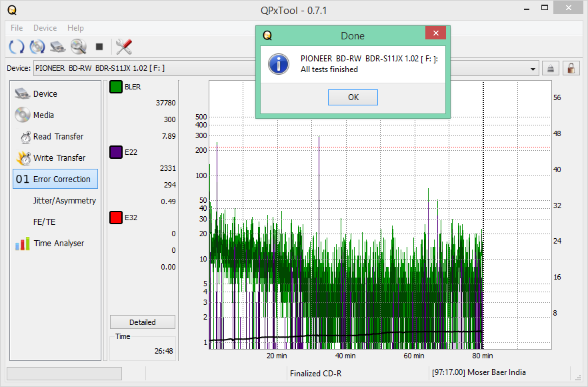Open preferences with the tools icon
Screen dimensions: 588x387
[124, 47]
